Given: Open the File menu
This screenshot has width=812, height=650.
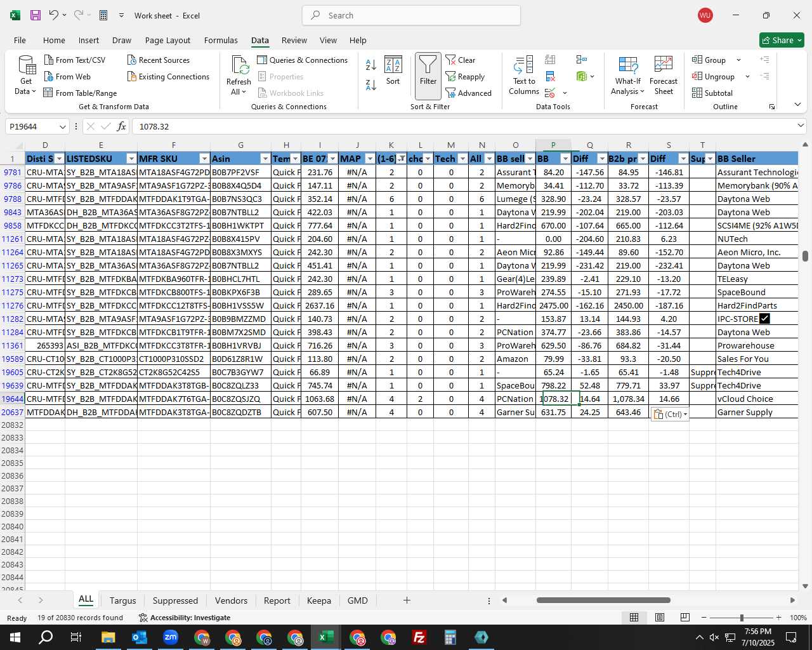Looking at the screenshot, I should point(20,40).
